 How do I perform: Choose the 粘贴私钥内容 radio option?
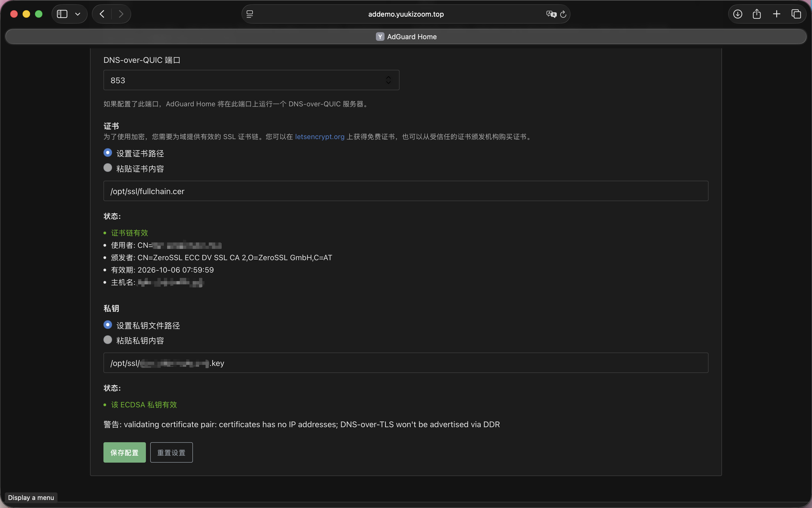[107, 340]
